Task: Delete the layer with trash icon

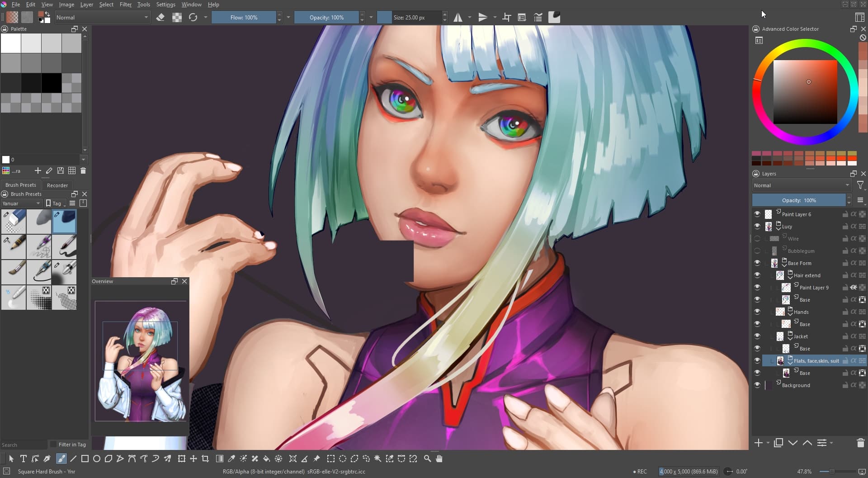Action: tap(860, 443)
